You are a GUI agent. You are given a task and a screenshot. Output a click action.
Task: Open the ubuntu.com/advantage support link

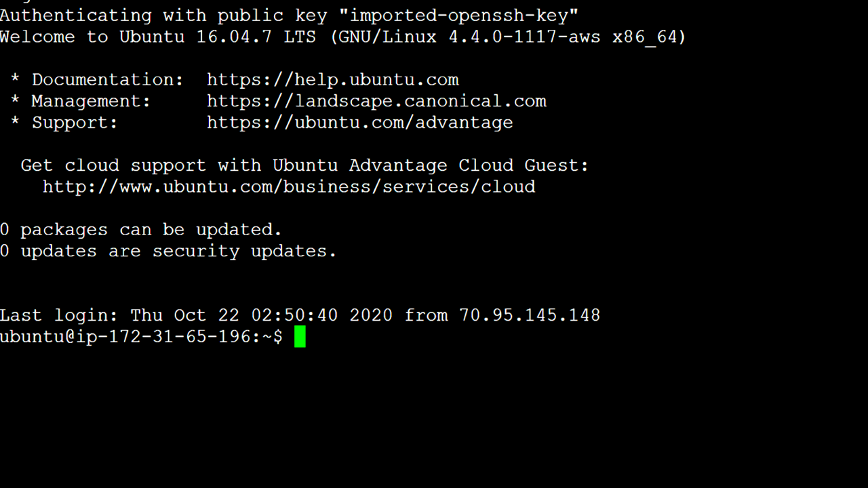point(360,123)
